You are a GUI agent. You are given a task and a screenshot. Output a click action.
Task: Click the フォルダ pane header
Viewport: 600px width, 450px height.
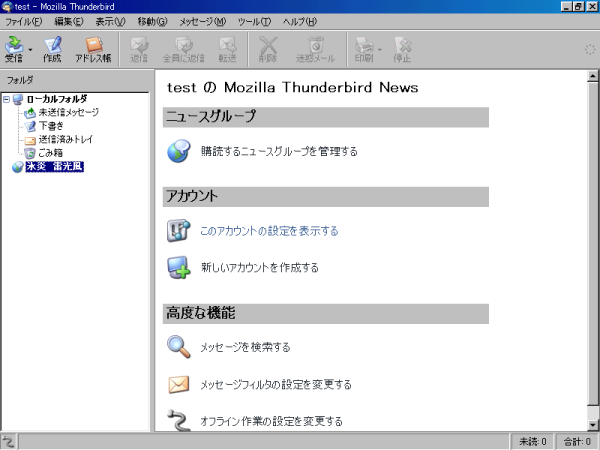click(75, 80)
